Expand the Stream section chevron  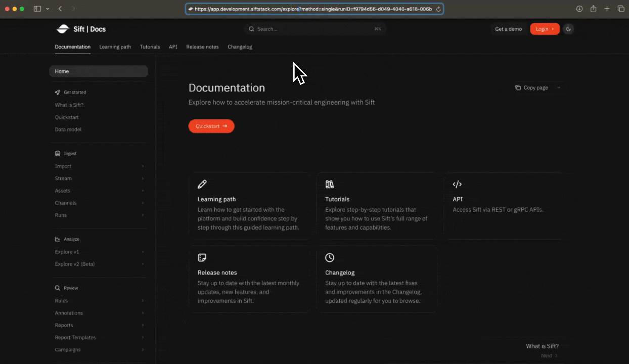(x=143, y=178)
